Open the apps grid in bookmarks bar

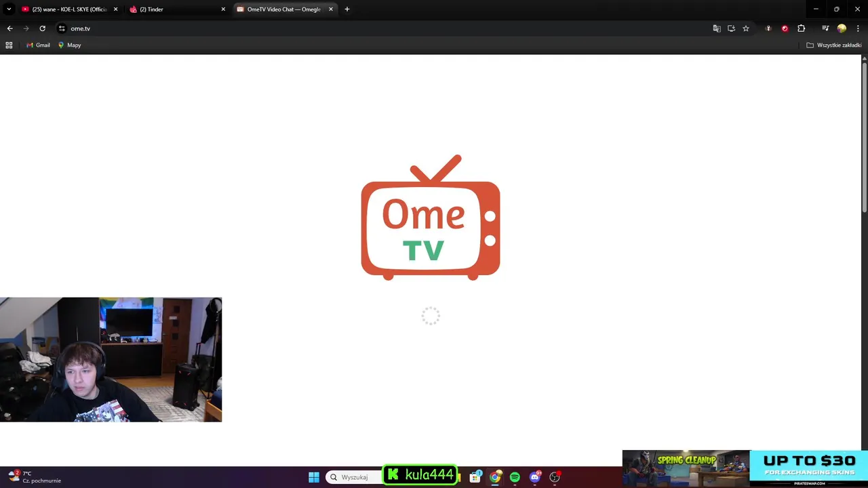[9, 45]
